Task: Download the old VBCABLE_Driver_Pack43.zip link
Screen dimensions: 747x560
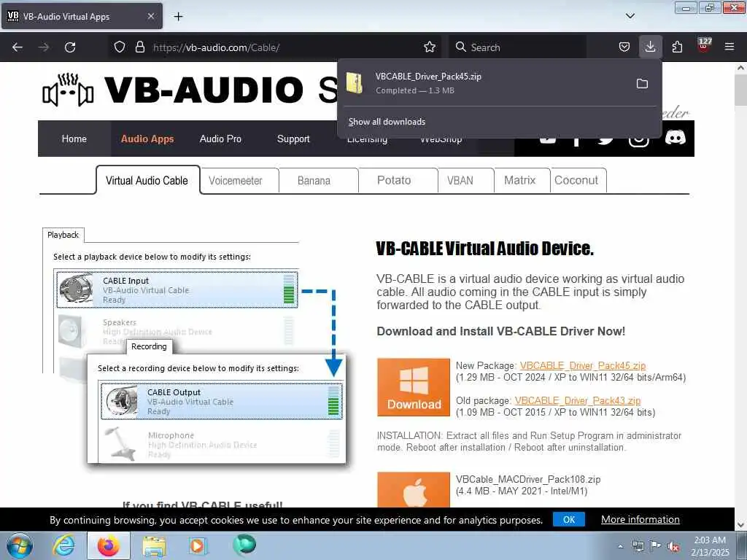Action: 578,400
